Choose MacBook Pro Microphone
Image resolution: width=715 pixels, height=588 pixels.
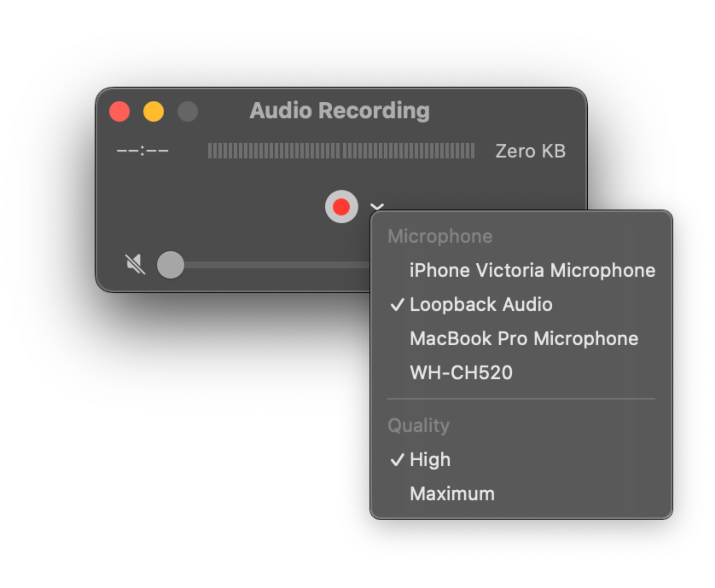click(521, 339)
